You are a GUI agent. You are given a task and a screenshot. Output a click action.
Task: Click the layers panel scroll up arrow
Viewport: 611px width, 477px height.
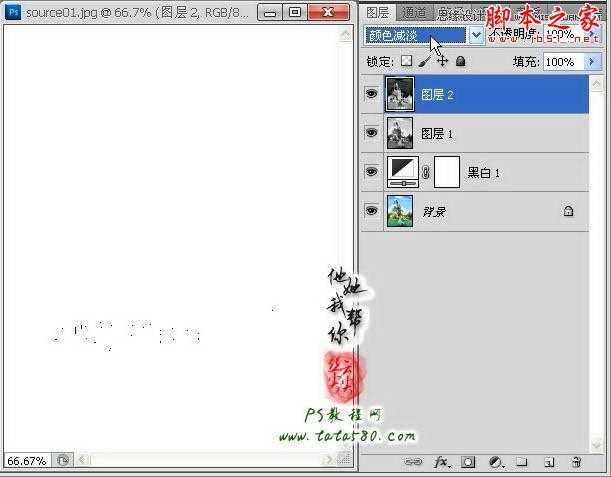click(x=596, y=84)
